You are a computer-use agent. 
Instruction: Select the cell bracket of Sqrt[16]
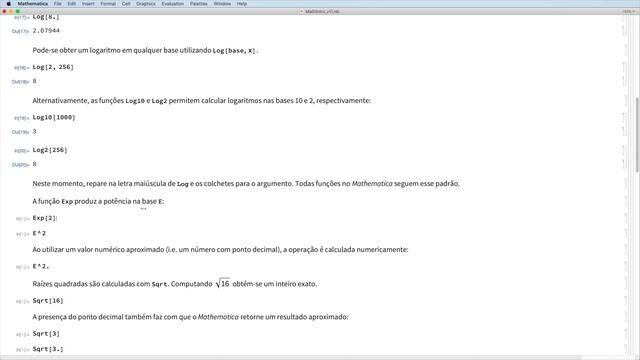pyautogui.click(x=625, y=301)
